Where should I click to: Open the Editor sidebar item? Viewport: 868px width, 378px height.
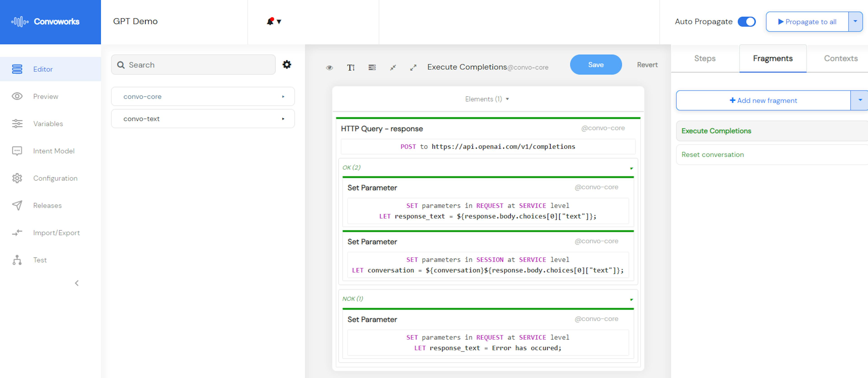coord(51,69)
